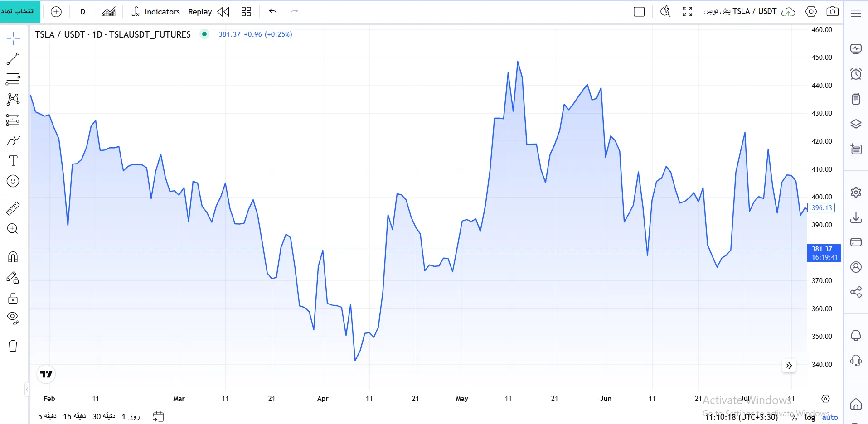Open support headset icon
868x424 pixels.
pos(856,361)
